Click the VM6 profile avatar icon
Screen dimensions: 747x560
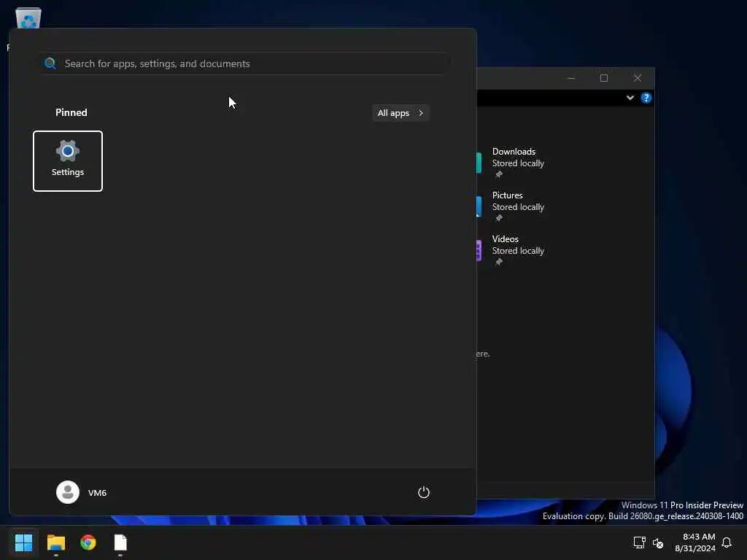pos(68,492)
